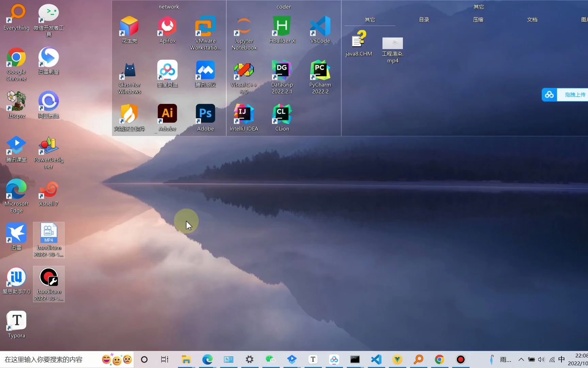Viewport: 588px width, 368px height.
Task: Switch to the 文档 tab
Action: pos(532,20)
